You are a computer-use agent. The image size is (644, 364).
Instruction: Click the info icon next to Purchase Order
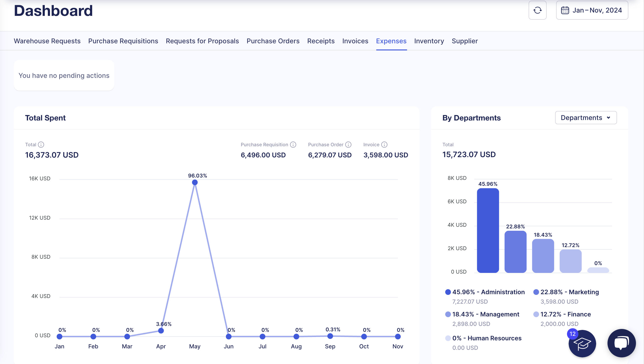pos(348,145)
